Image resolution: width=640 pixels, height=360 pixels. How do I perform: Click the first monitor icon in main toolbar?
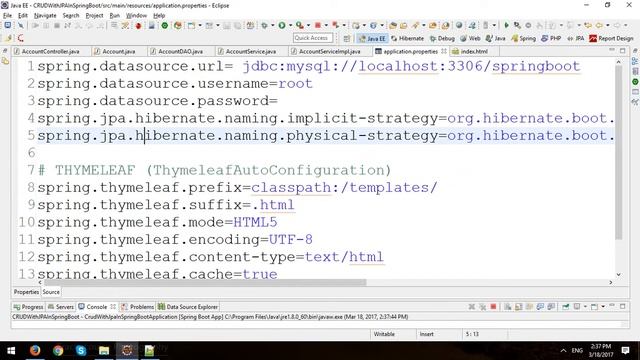pyautogui.click(x=8, y=25)
